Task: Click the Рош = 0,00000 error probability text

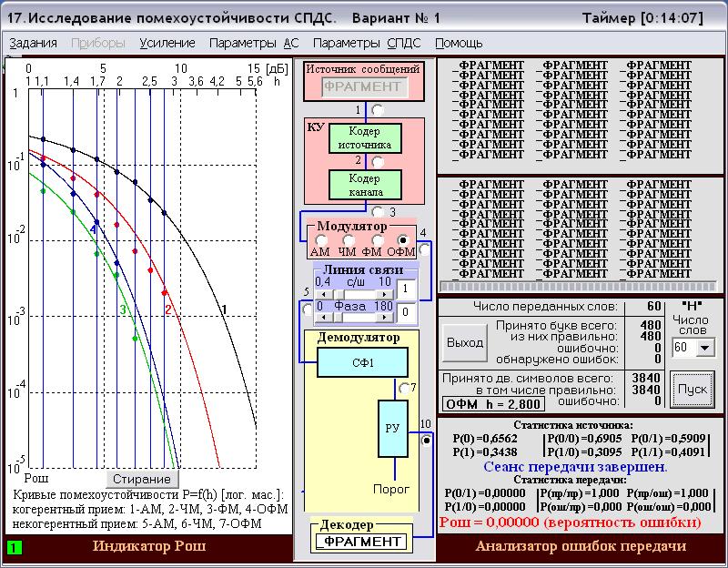Action: point(571,522)
